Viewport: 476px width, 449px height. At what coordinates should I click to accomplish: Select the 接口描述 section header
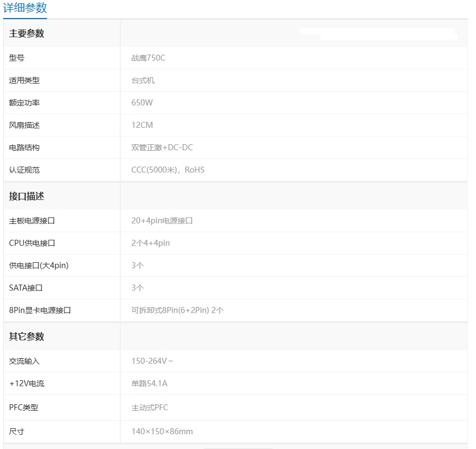(27, 196)
